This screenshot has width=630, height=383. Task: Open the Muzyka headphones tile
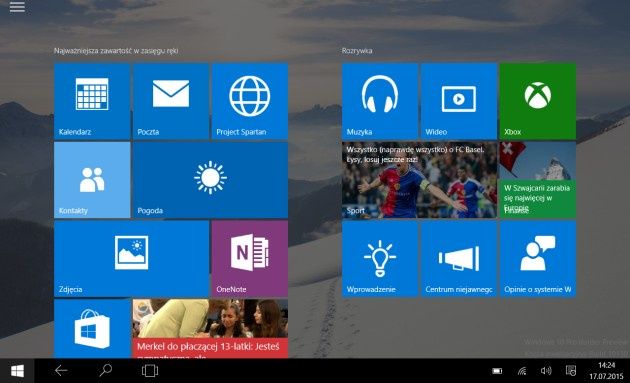(x=380, y=101)
